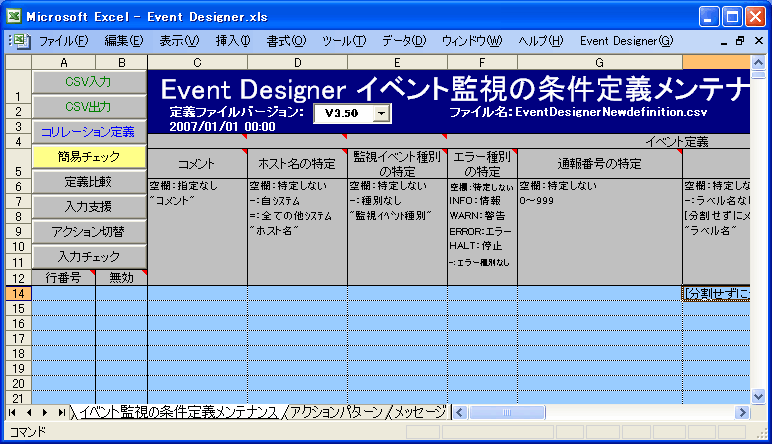Click the select-all corner box of sheet
The height and width of the screenshot is (444, 772).
pyautogui.click(x=18, y=63)
